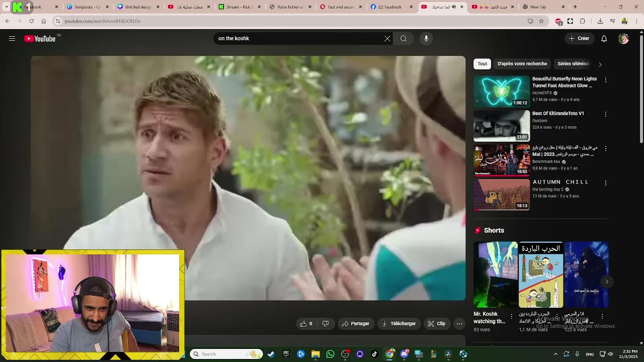The image size is (644, 362).
Task: Download the video via Télécharger
Action: (399, 324)
